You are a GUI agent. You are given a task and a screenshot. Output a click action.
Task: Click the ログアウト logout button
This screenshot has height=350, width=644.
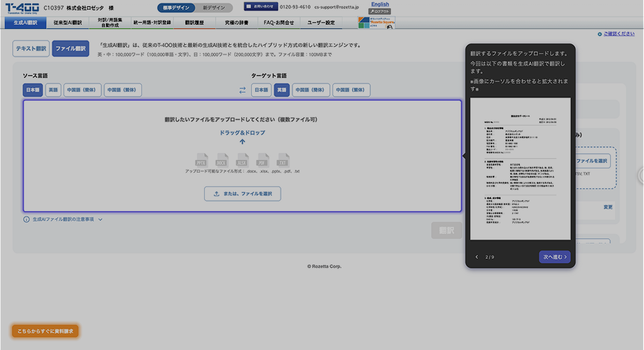tap(379, 12)
